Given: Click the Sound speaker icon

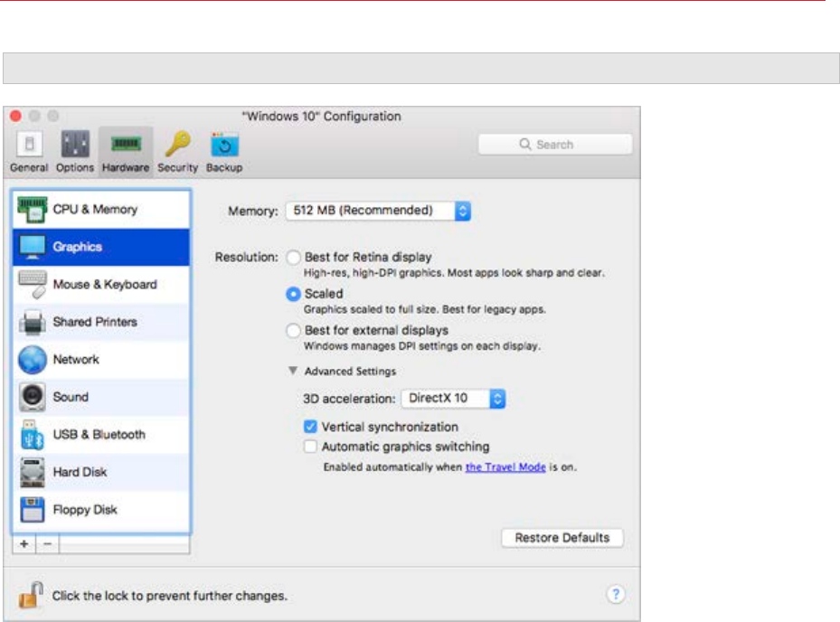Looking at the screenshot, I should [x=33, y=397].
